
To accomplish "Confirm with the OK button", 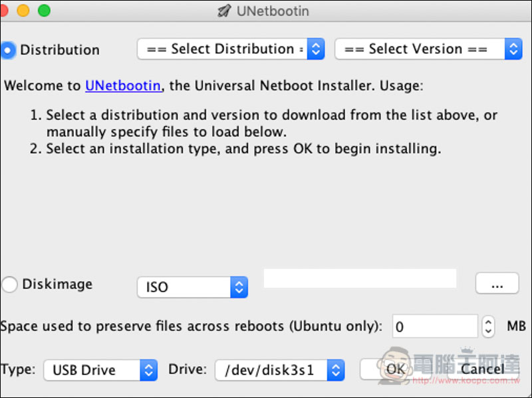I will 396,369.
